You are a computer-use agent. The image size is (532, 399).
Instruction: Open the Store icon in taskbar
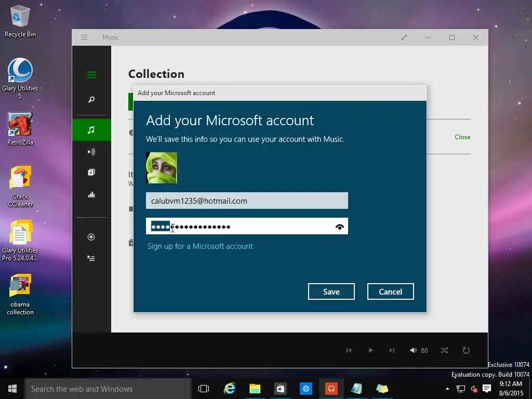280,389
